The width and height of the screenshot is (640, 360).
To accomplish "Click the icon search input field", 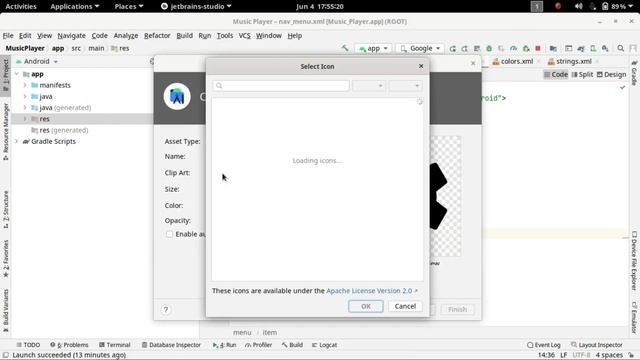I will click(281, 86).
